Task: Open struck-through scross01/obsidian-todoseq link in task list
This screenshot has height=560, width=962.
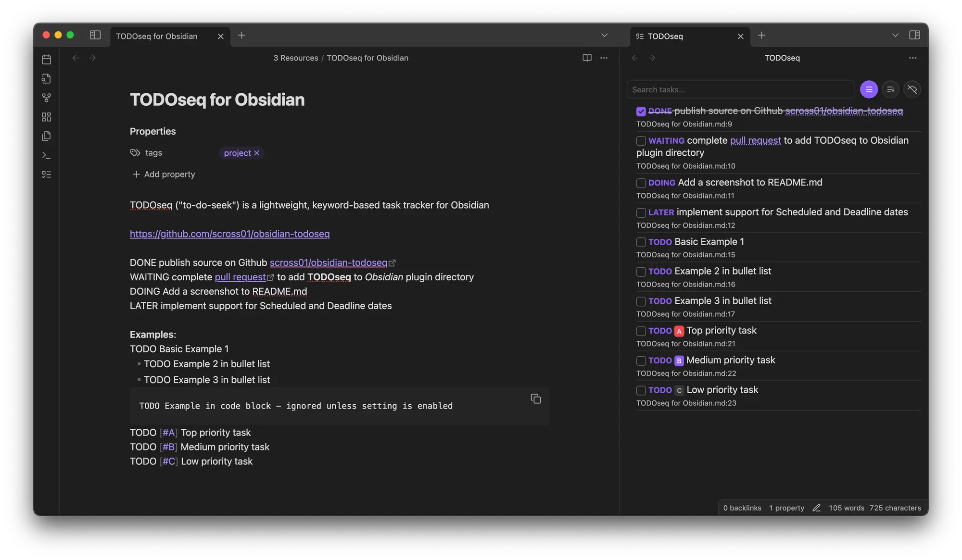Action: click(x=844, y=111)
